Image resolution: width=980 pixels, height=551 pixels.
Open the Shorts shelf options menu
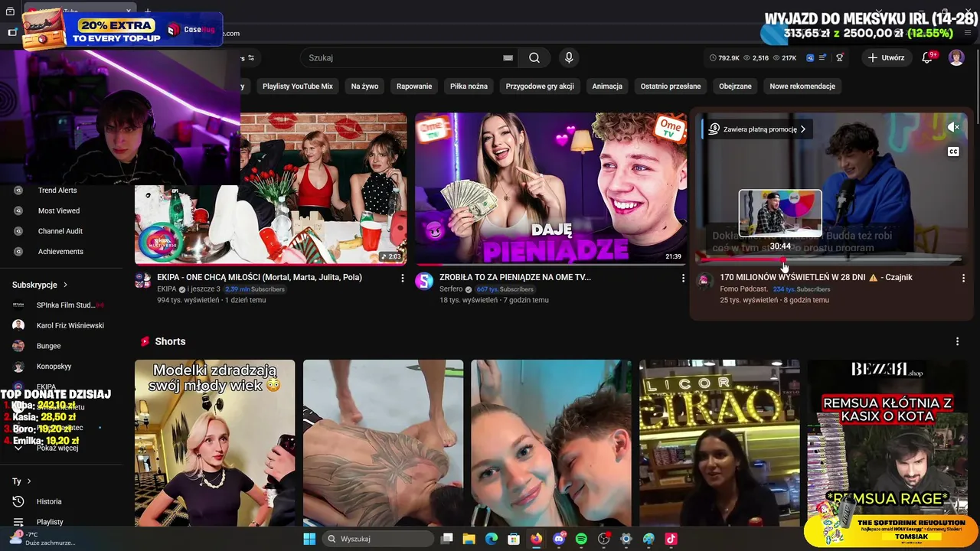pos(957,341)
